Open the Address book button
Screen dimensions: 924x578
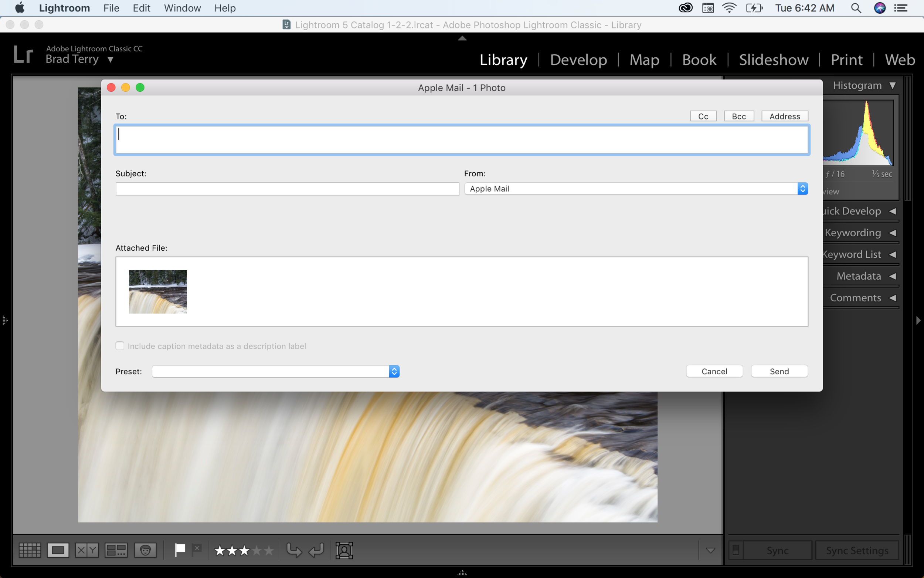click(785, 116)
